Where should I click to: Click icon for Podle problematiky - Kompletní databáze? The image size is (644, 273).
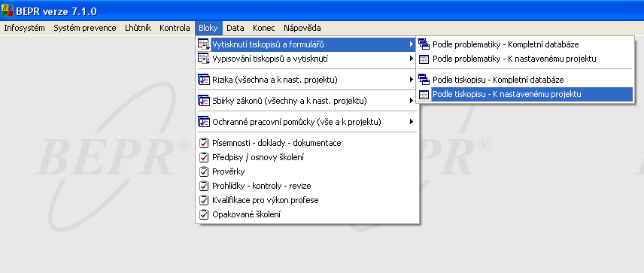424,44
